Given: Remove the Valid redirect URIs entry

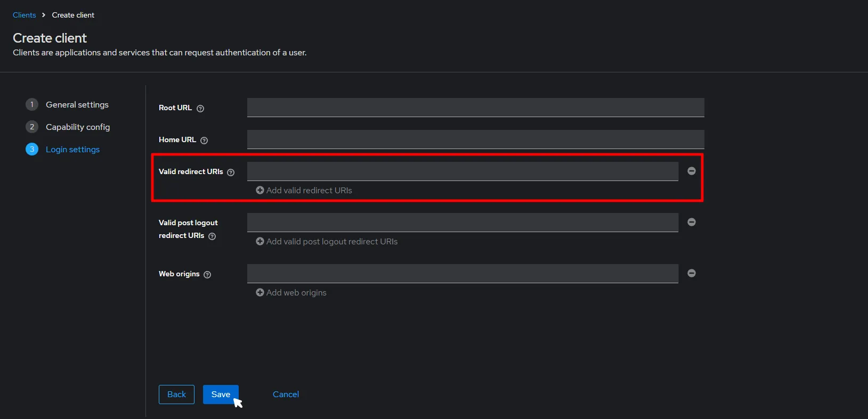Looking at the screenshot, I should point(691,171).
